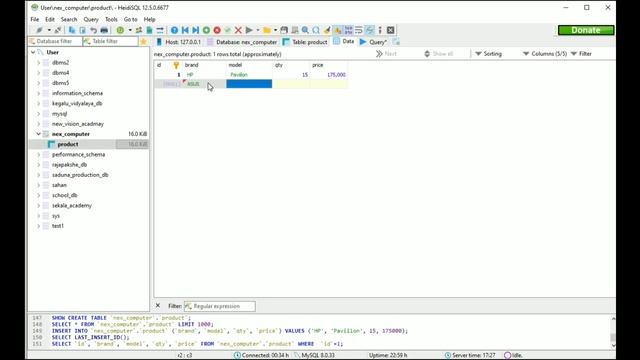Click the save file icon in toolbar
Screen dimensions: 640x360
(284, 30)
